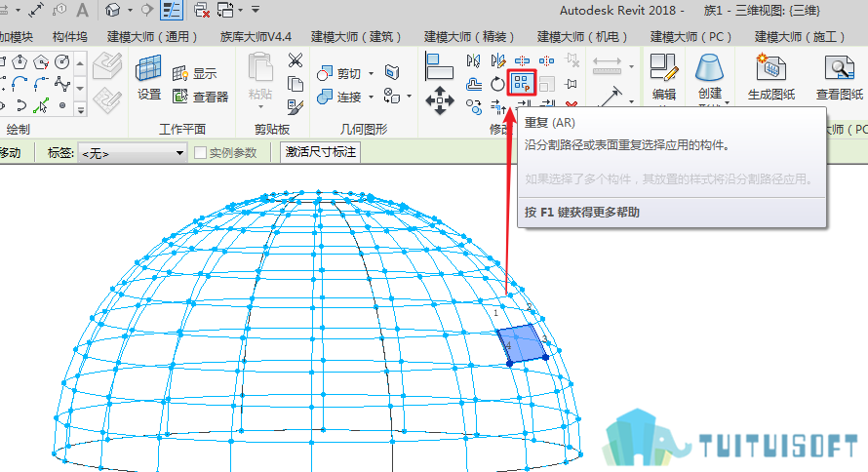Expand the Join (连接) geometry dropdown arrow
The image size is (868, 472).
[372, 97]
